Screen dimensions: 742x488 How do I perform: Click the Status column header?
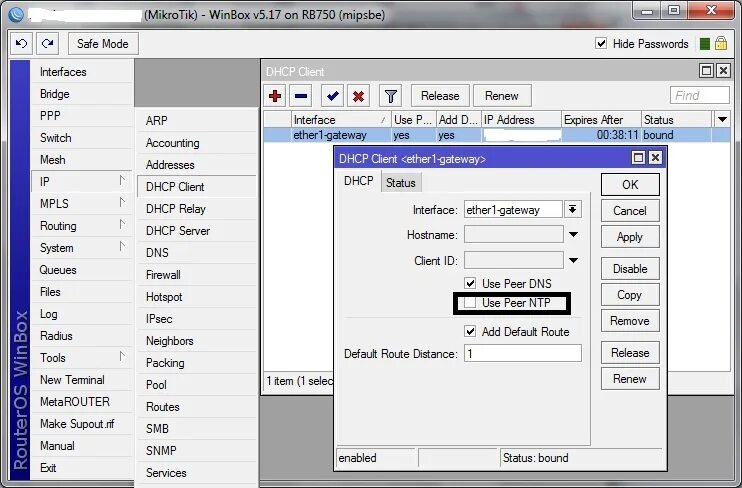[676, 120]
